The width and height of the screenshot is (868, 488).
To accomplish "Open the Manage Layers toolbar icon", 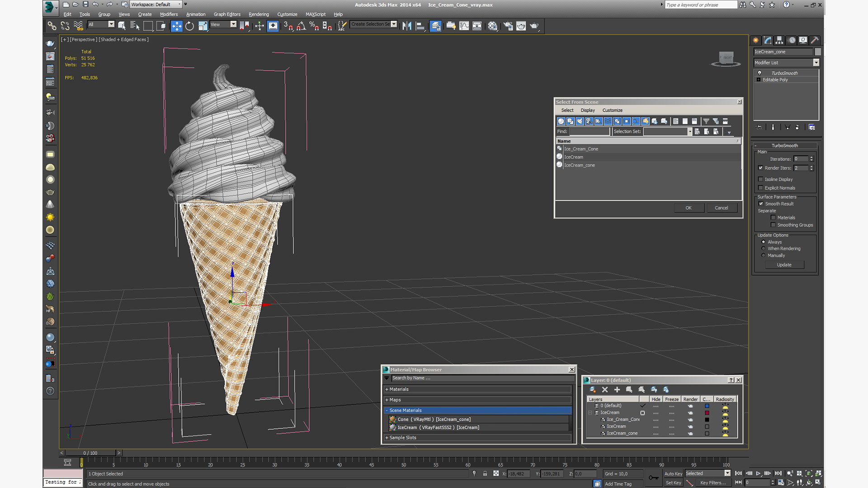I will (436, 26).
